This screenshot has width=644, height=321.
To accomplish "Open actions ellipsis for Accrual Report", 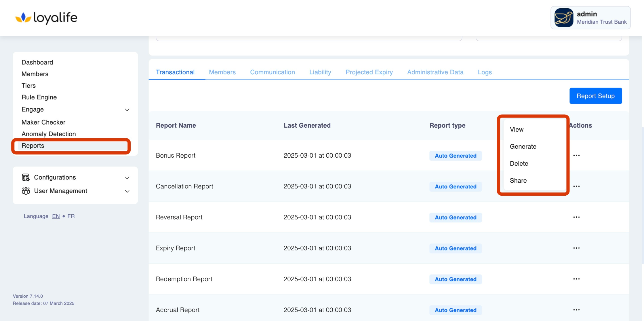I will [576, 310].
